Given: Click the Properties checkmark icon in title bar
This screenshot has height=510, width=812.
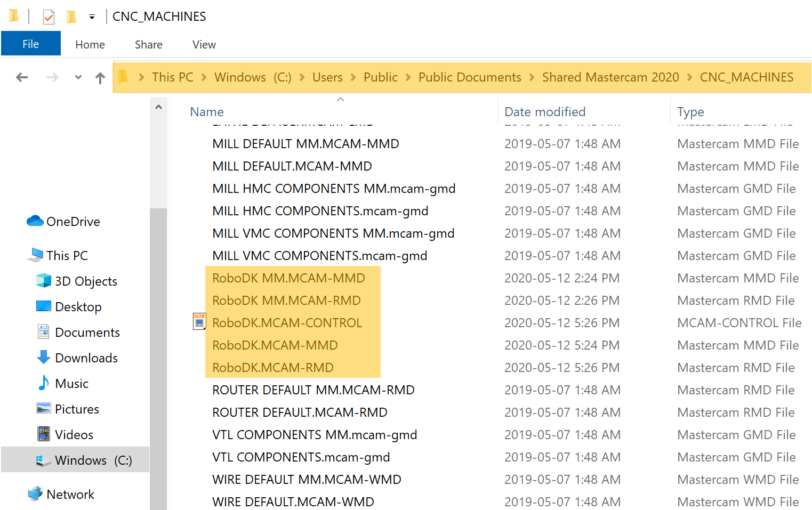Looking at the screenshot, I should (49, 17).
